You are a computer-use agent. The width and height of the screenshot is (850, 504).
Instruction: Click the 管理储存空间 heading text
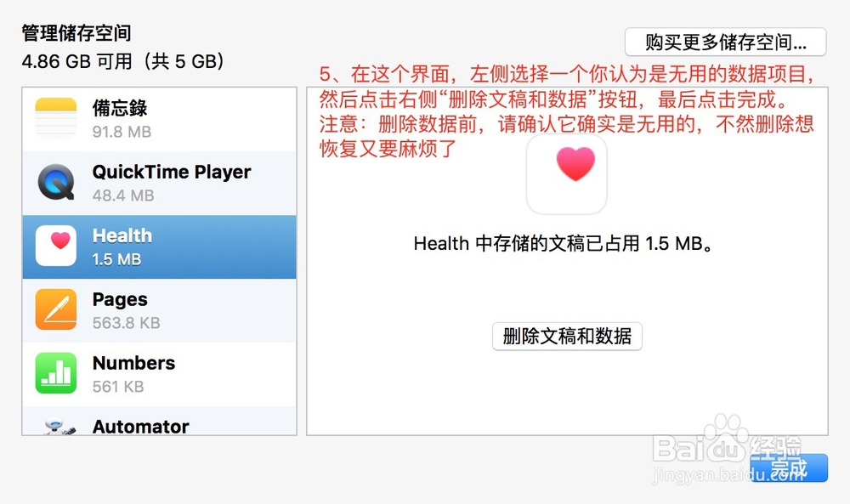76,32
